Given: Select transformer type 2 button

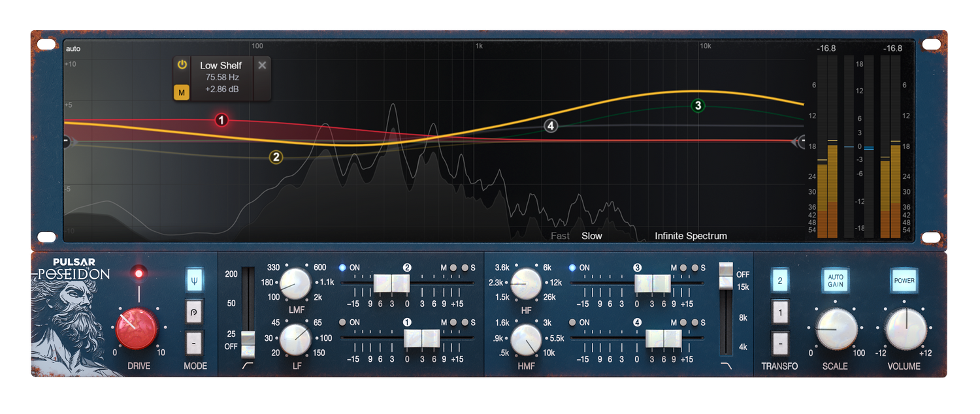Looking at the screenshot, I should (779, 280).
